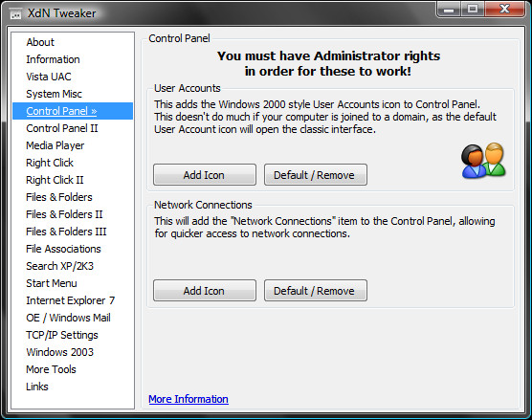Screen dimensions: 532x420
Task: Click the Administrator rights warning text
Action: pyautogui.click(x=328, y=63)
